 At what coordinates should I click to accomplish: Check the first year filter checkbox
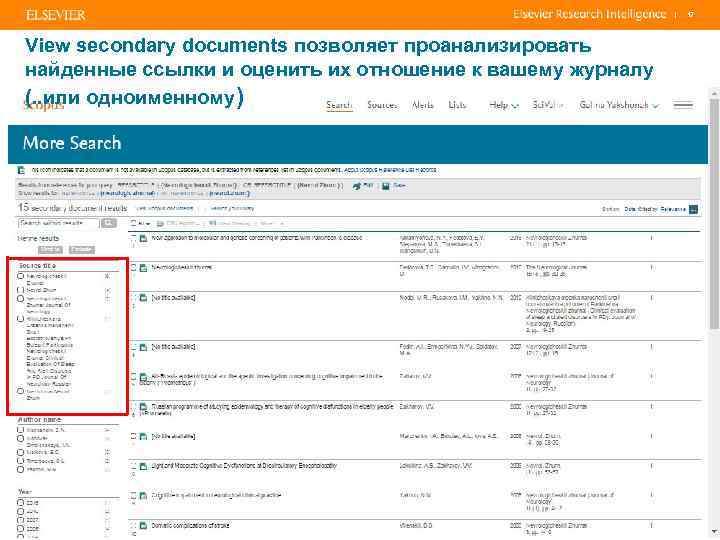(21, 503)
